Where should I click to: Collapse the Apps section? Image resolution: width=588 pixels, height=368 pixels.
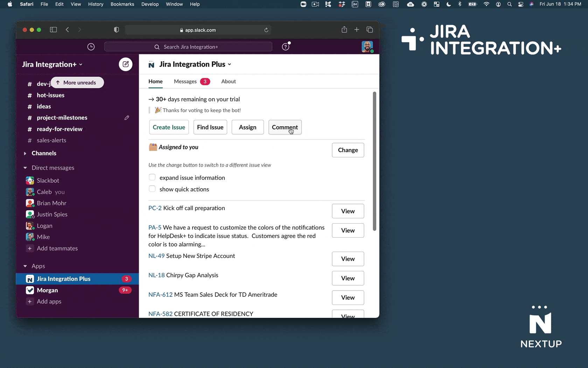(25, 266)
